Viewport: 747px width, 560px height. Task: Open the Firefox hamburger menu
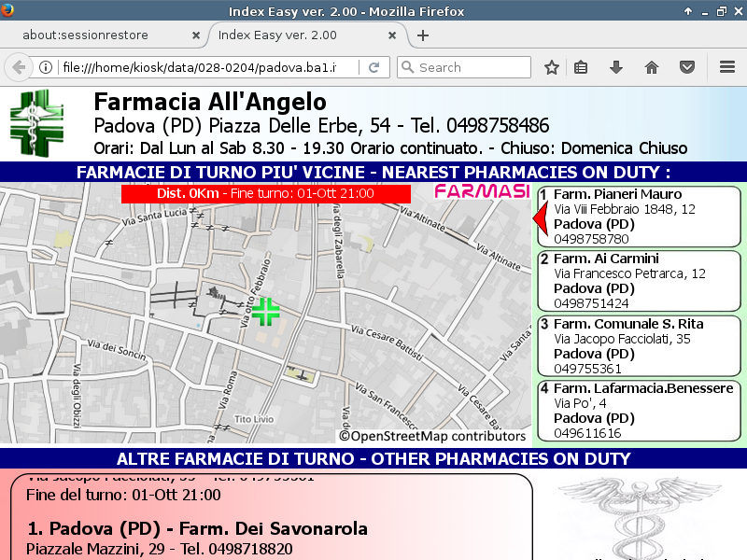click(x=727, y=67)
